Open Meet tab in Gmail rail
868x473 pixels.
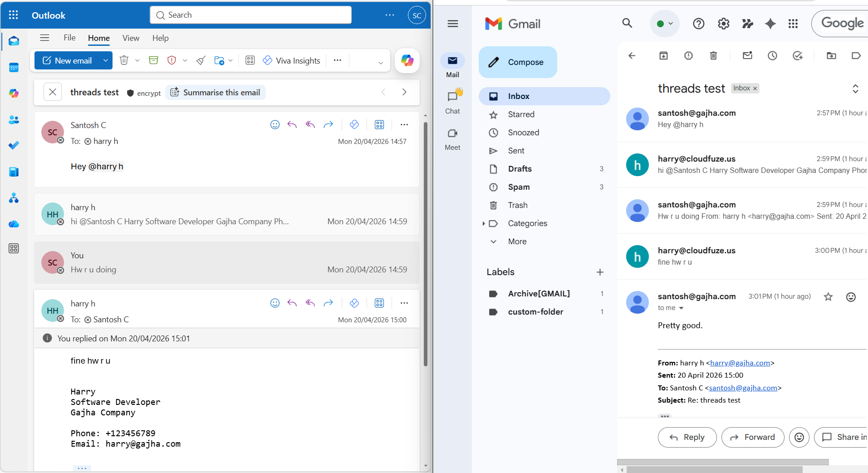453,139
